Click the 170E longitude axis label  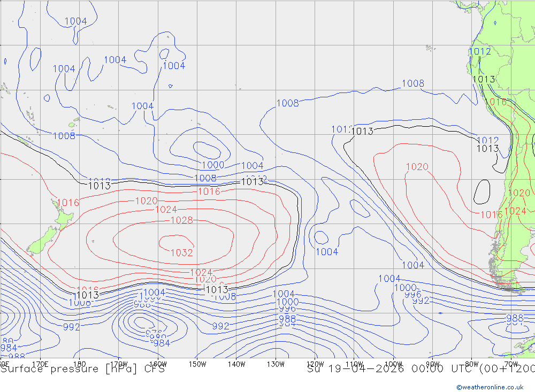(40, 364)
